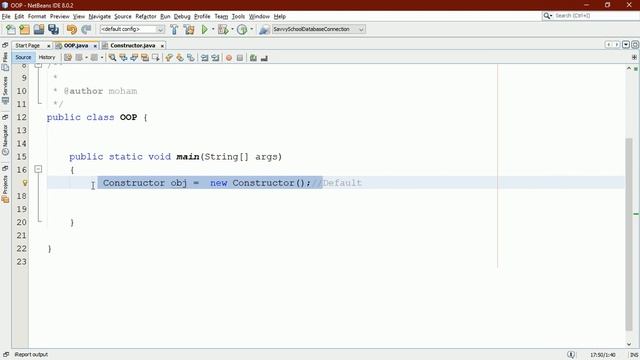Find previous occurrence in editor toolbar
This screenshot has height=360, width=640.
point(123,58)
